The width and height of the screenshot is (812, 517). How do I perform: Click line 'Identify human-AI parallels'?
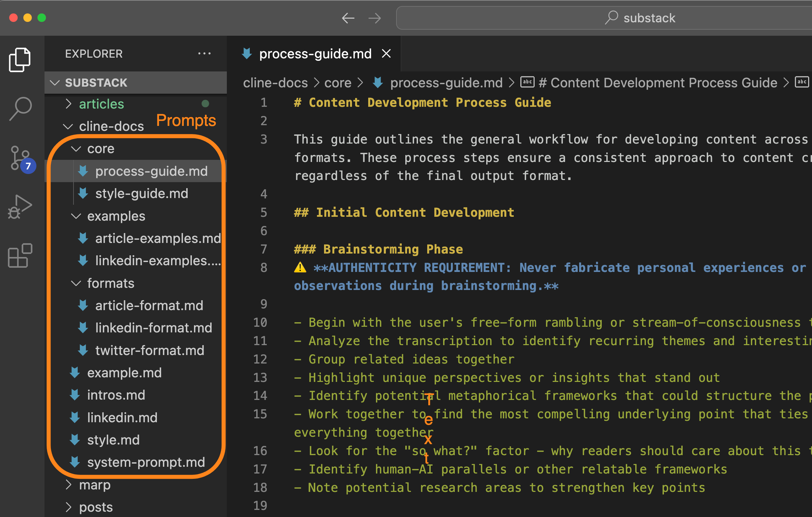coord(511,469)
